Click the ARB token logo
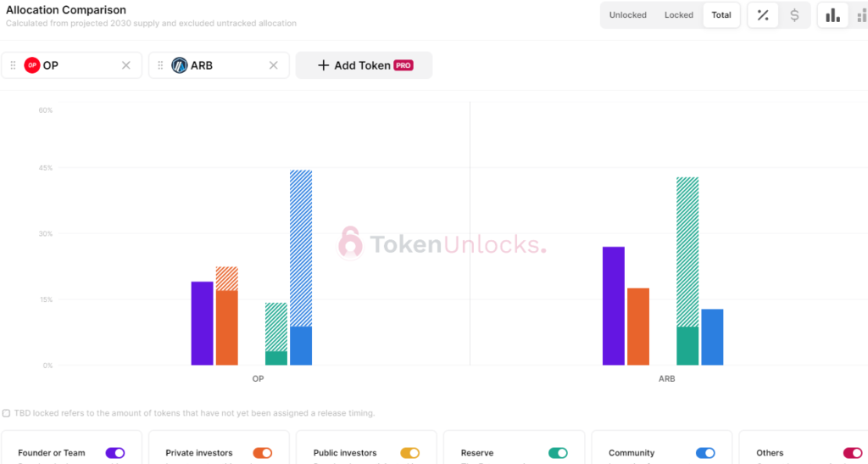This screenshot has width=868, height=464. coord(179,65)
